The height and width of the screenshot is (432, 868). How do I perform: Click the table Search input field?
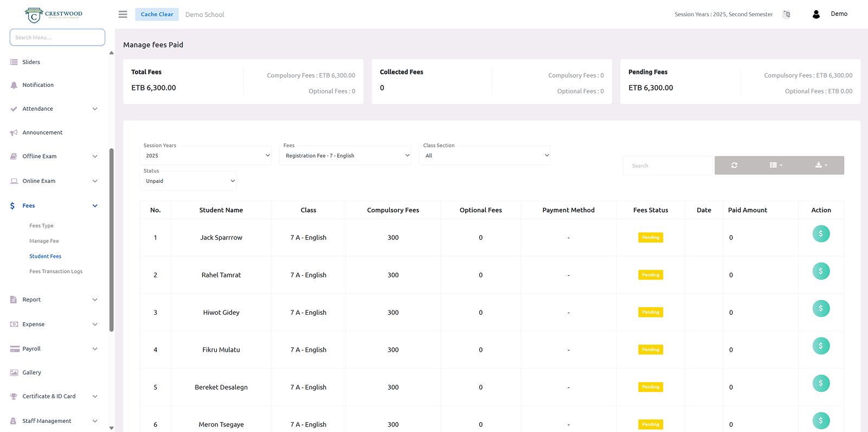[x=667, y=166]
